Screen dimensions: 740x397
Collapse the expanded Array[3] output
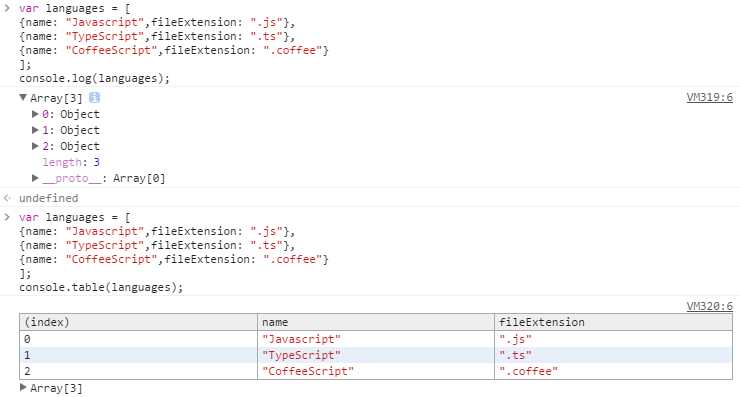click(x=23, y=98)
